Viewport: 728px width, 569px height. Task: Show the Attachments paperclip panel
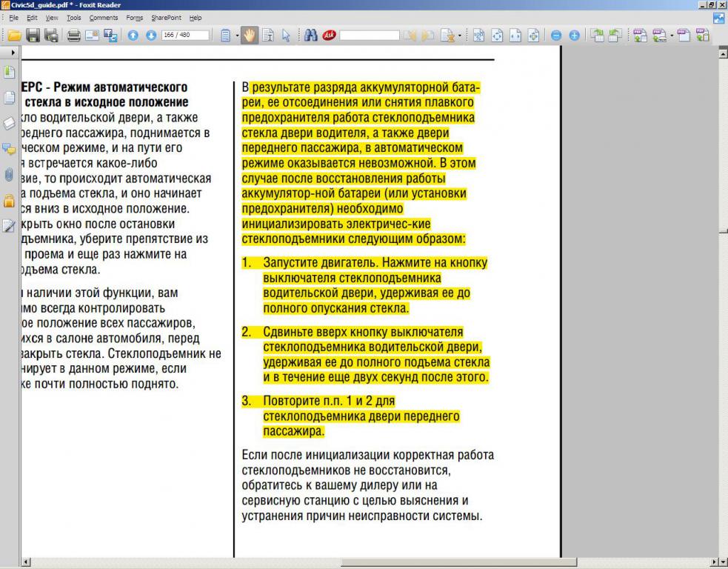9,175
